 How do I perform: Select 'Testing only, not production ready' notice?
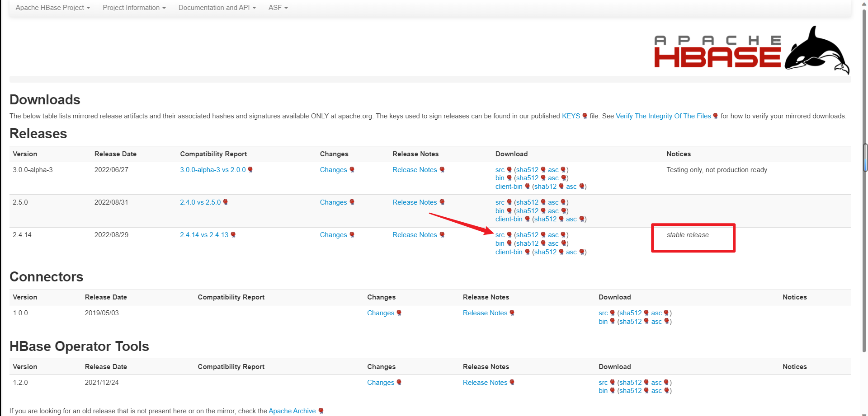(x=717, y=170)
